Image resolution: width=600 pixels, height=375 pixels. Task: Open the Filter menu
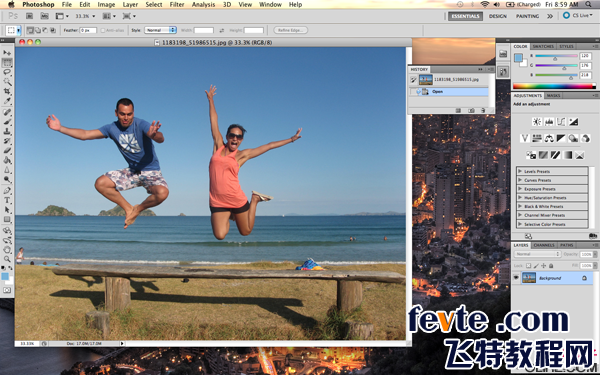177,5
